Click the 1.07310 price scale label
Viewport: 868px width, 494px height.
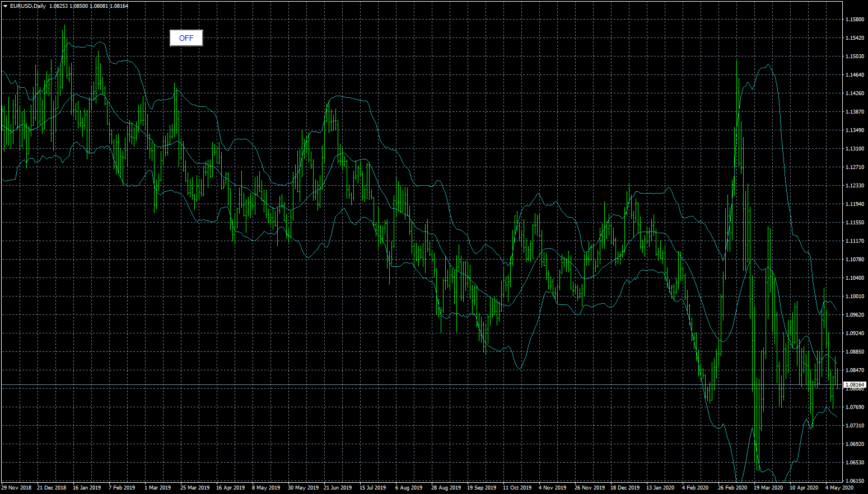(x=855, y=426)
